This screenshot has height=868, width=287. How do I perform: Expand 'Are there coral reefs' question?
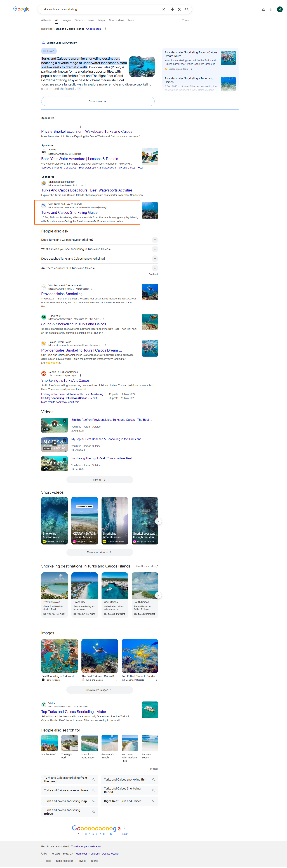(x=100, y=268)
